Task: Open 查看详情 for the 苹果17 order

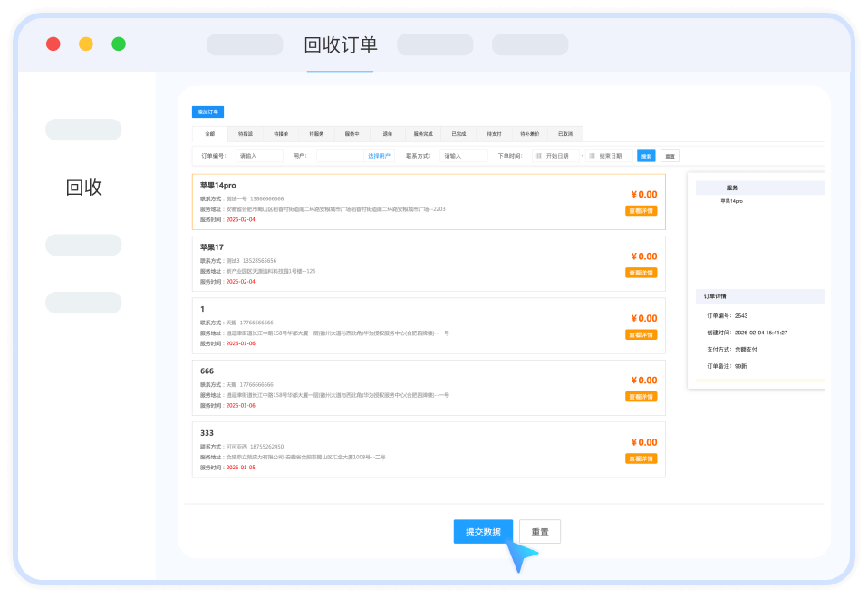Action: (x=641, y=273)
